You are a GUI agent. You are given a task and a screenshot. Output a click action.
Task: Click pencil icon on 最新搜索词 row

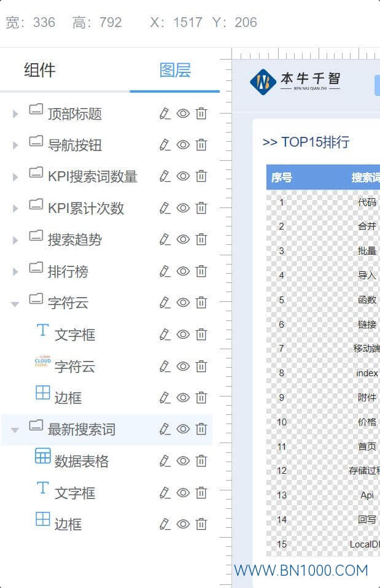[x=165, y=429]
